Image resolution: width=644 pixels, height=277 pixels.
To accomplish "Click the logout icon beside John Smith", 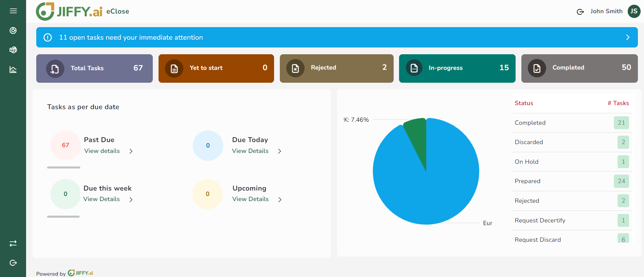I will point(580,12).
